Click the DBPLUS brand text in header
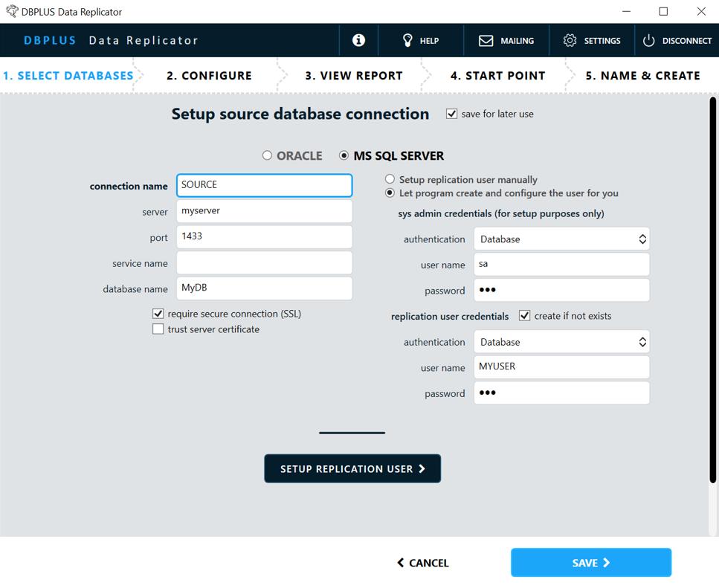Viewport: 719px width, 588px height. pyautogui.click(x=50, y=40)
